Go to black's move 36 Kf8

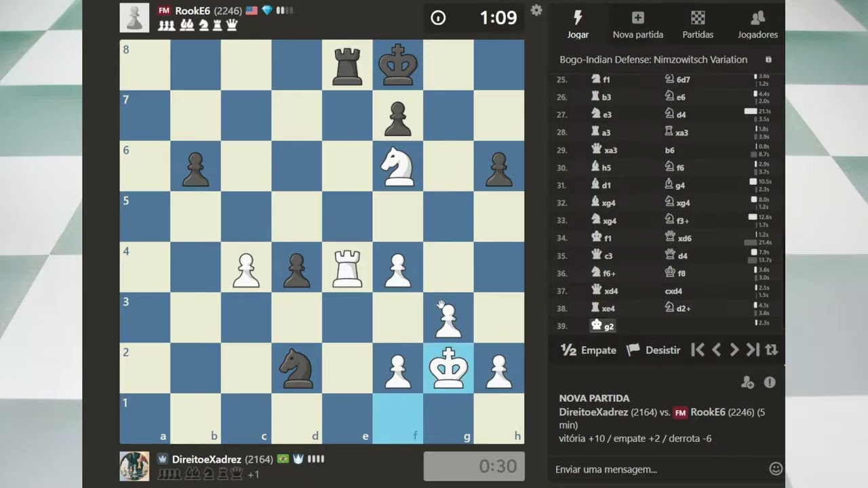tap(675, 273)
